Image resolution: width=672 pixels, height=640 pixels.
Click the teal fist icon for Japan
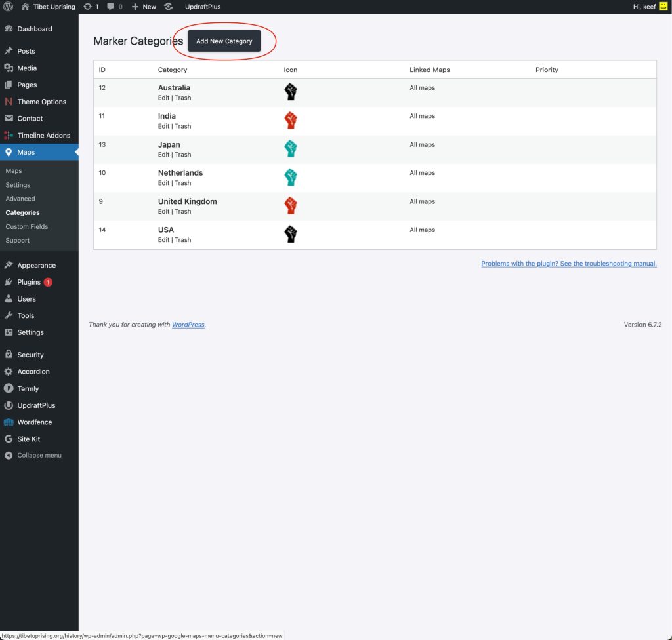291,149
